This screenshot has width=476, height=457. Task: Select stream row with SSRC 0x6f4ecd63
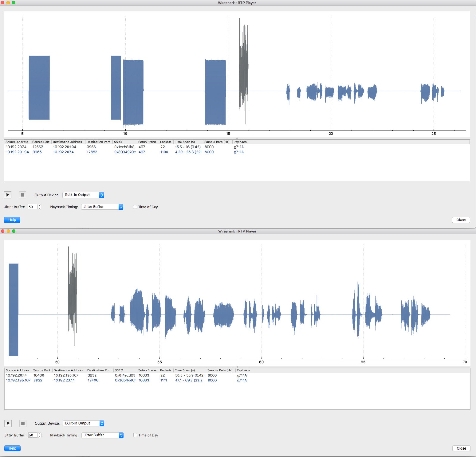(x=237, y=375)
